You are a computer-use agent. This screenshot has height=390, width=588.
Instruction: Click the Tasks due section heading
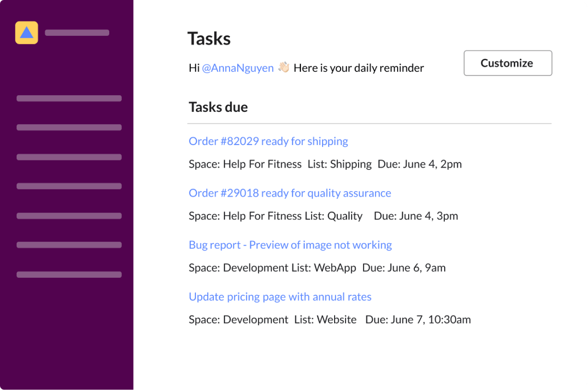click(x=218, y=107)
